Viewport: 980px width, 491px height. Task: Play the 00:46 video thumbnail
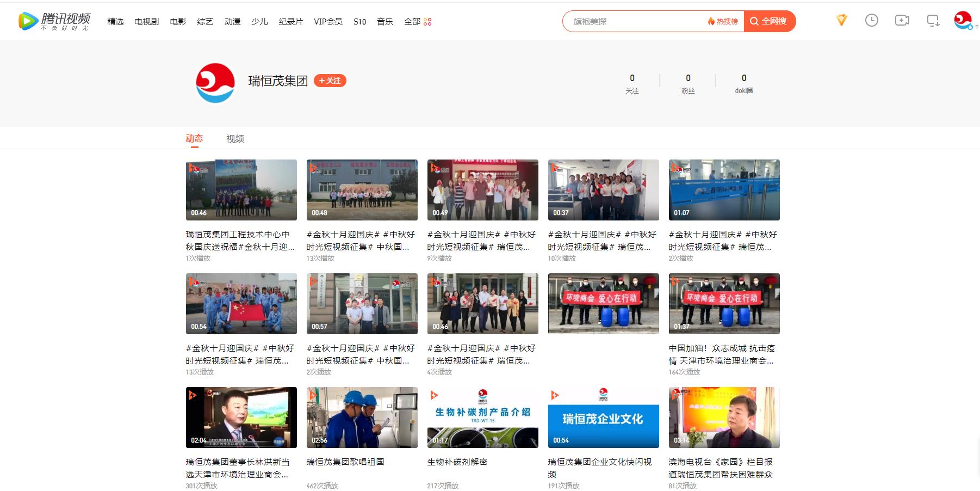[241, 190]
